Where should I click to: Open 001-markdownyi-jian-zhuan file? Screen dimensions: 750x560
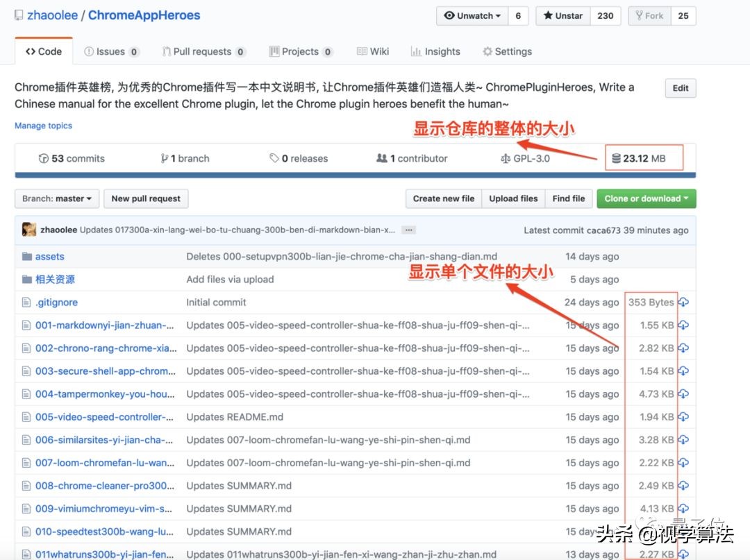pyautogui.click(x=104, y=325)
